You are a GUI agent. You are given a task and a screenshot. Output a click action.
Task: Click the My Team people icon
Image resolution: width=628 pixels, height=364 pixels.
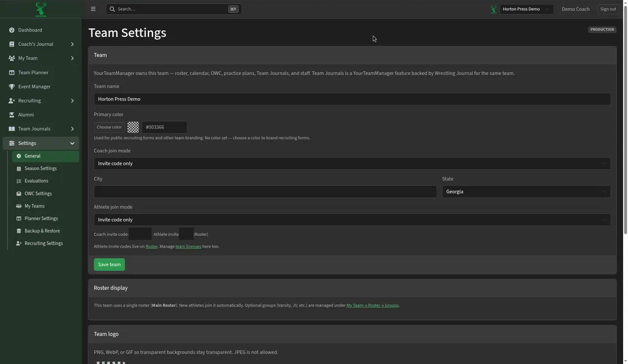coord(12,58)
